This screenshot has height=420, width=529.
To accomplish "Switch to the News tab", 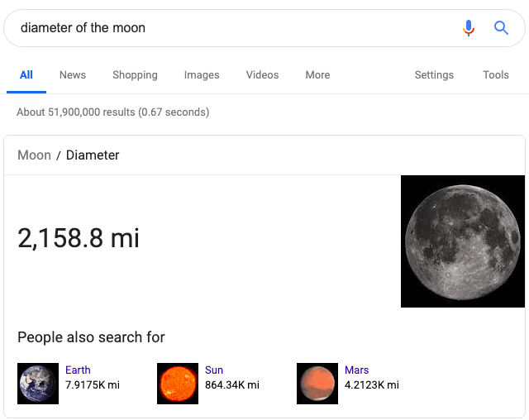I will (x=73, y=75).
